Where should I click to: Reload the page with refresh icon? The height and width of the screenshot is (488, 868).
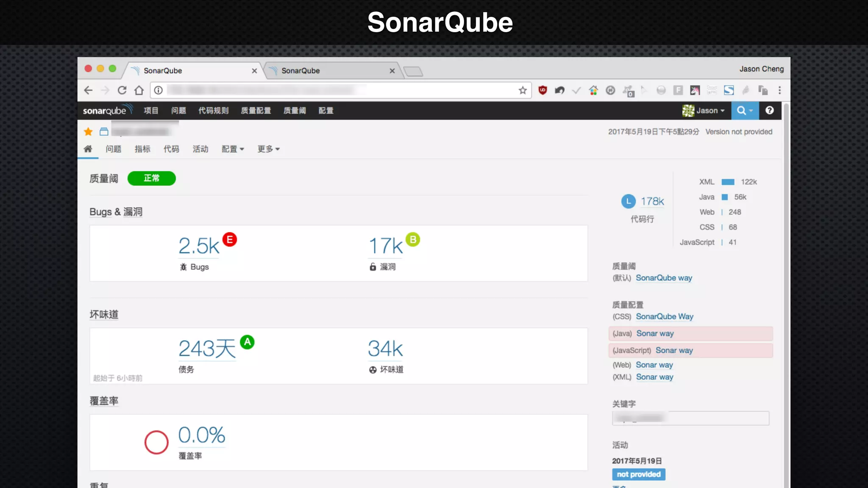tap(122, 90)
